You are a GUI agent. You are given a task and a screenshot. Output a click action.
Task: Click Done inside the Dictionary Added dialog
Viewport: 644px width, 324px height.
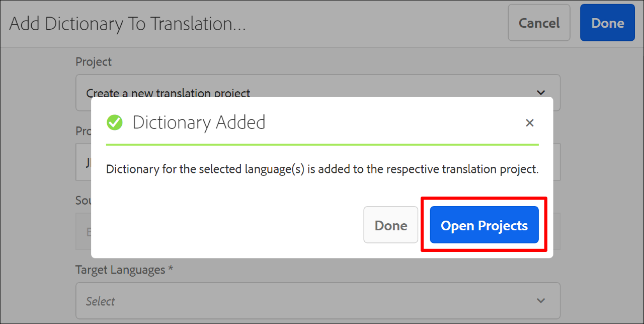coord(390,225)
